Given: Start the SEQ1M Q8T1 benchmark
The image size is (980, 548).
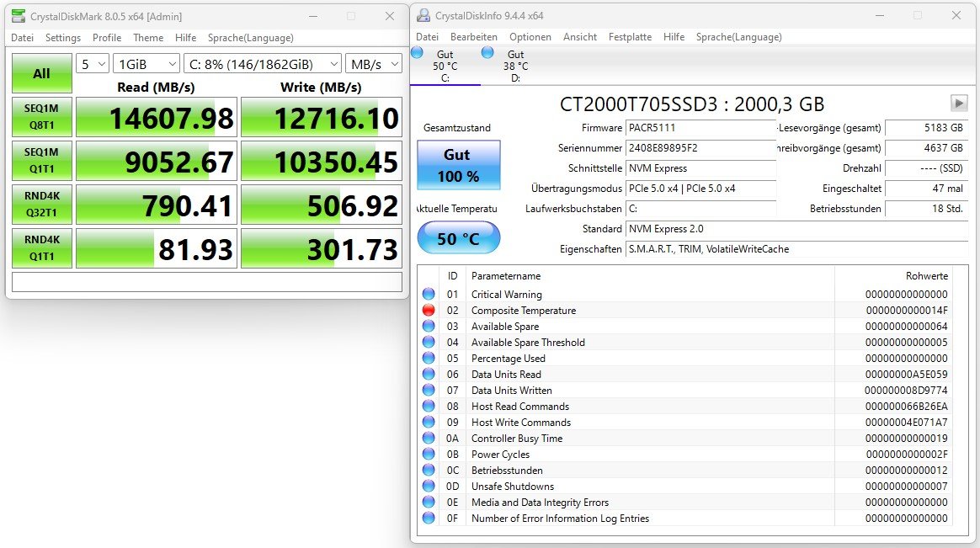Looking at the screenshot, I should pyautogui.click(x=40, y=117).
